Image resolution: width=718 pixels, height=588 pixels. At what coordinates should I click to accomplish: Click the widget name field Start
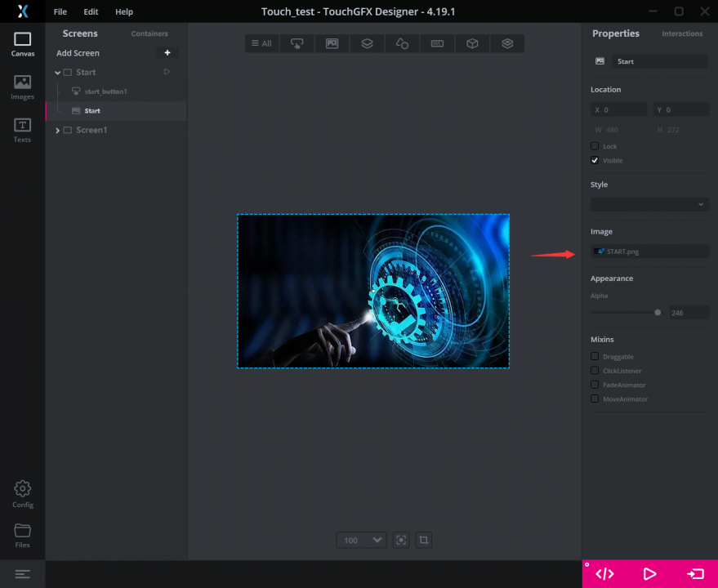(x=660, y=61)
